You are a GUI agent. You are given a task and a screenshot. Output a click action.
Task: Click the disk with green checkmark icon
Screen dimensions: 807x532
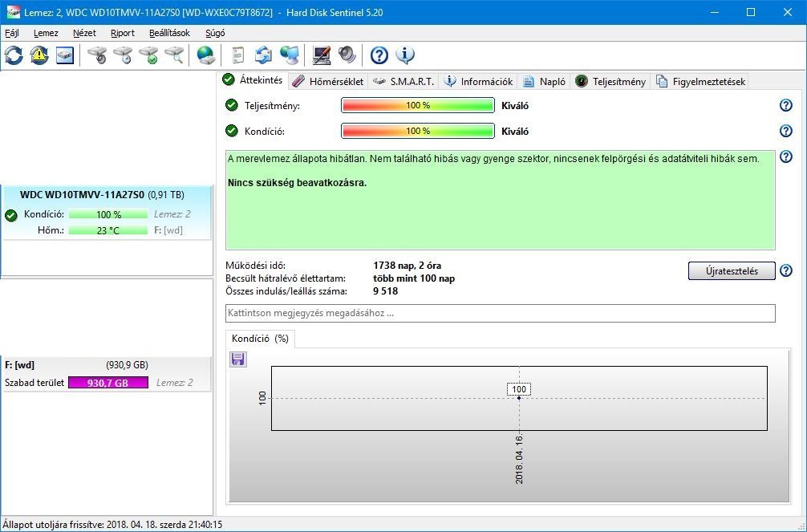(x=148, y=55)
